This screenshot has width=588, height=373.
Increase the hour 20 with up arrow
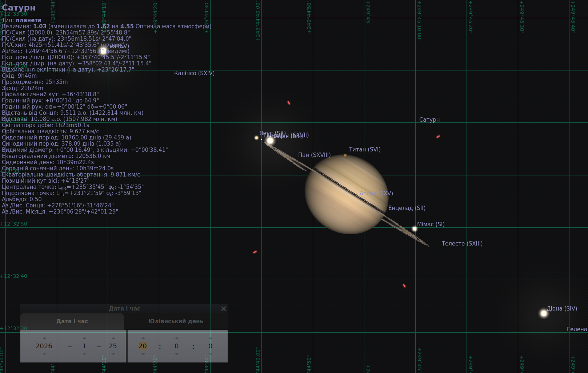pos(143,338)
